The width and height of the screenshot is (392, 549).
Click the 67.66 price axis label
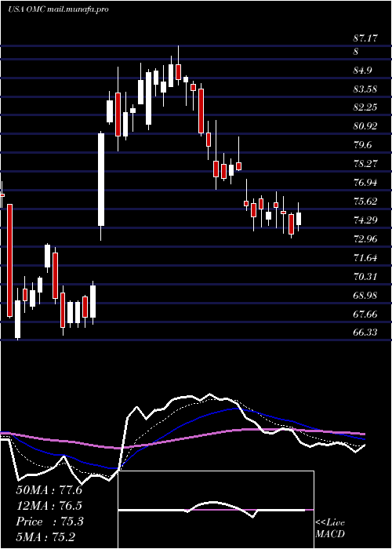coord(365,314)
